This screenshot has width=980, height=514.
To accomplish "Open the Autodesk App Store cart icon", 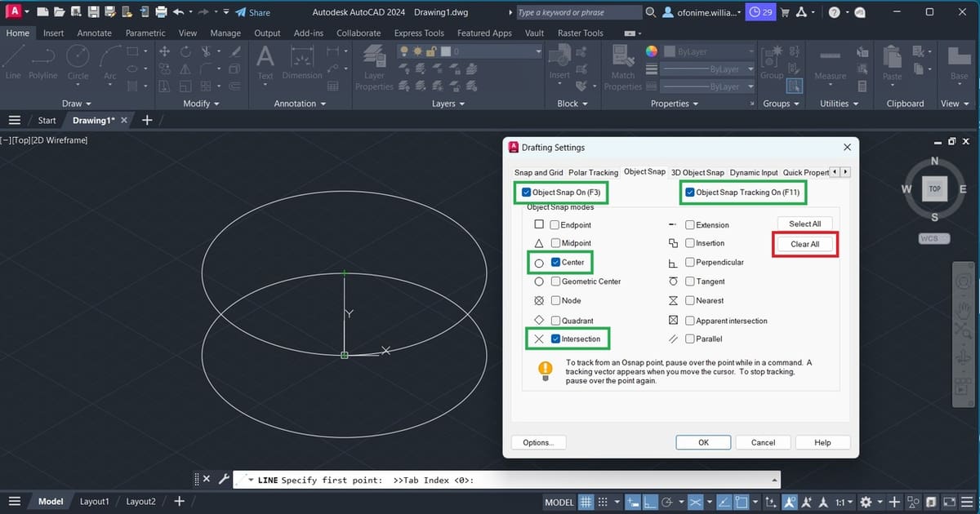I will pos(786,12).
